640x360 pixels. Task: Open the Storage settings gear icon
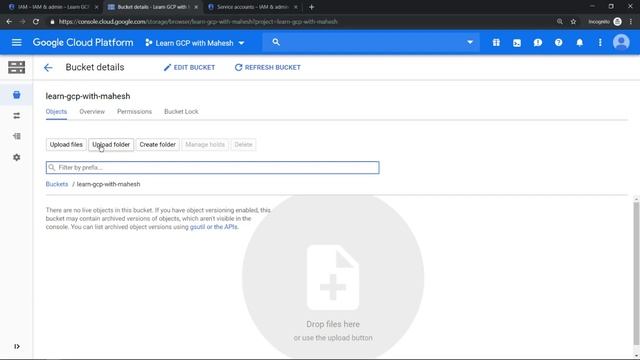pos(16,157)
